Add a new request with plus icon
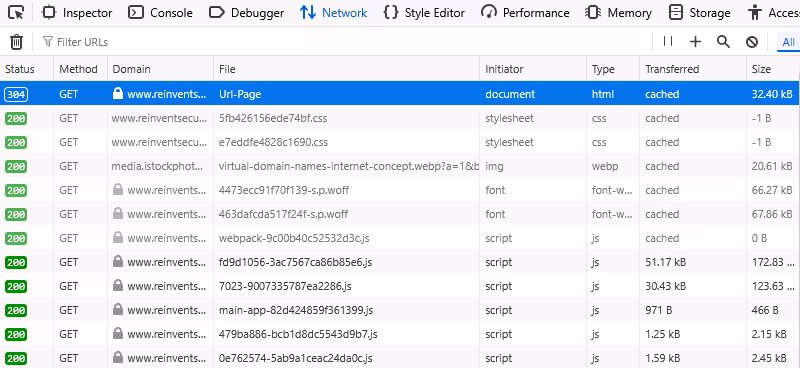The height and width of the screenshot is (368, 800). [695, 42]
